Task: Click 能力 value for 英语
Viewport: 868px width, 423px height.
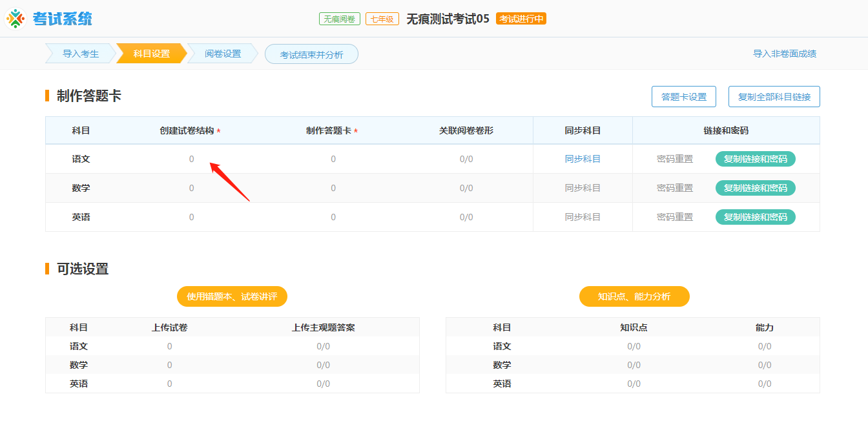Action: (x=765, y=384)
